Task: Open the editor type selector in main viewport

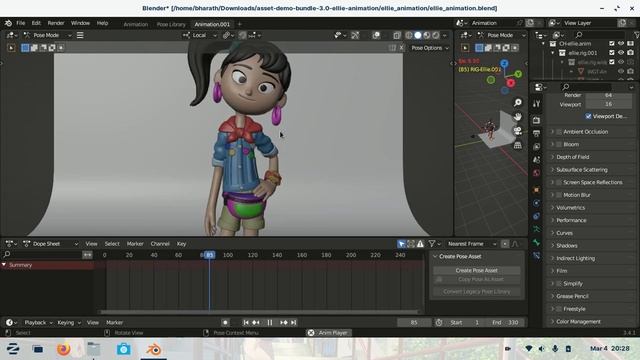Action: click(x=11, y=36)
